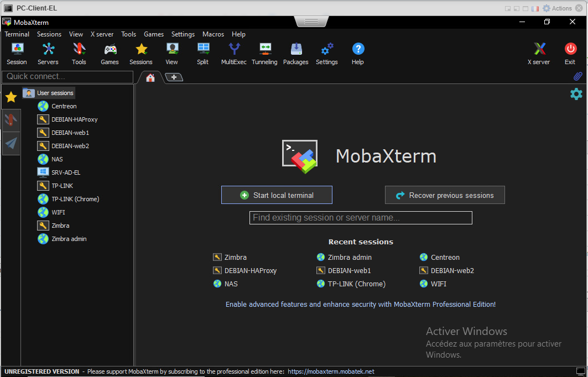This screenshot has height=377, width=588.
Task: Click the paperclip icon near the tab bar
Action: tap(577, 76)
